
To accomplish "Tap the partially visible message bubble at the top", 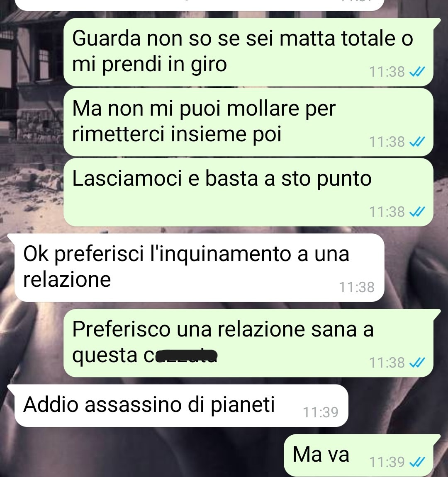I will [200, 5].
